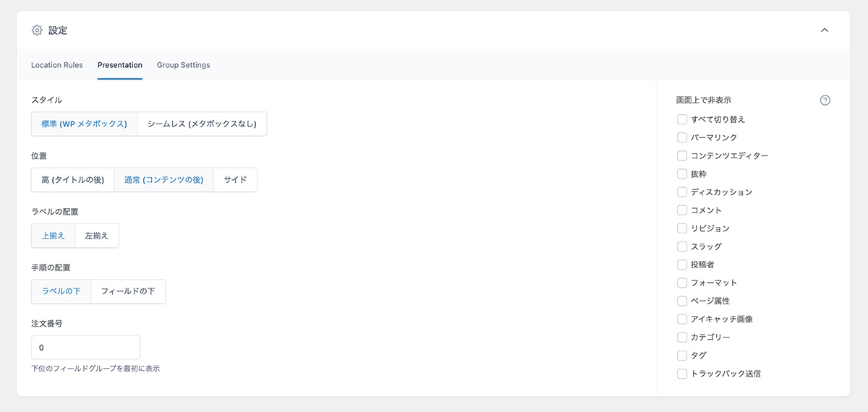Toggle the すべて切り替え checkbox
This screenshot has width=868, height=412.
pos(682,119)
